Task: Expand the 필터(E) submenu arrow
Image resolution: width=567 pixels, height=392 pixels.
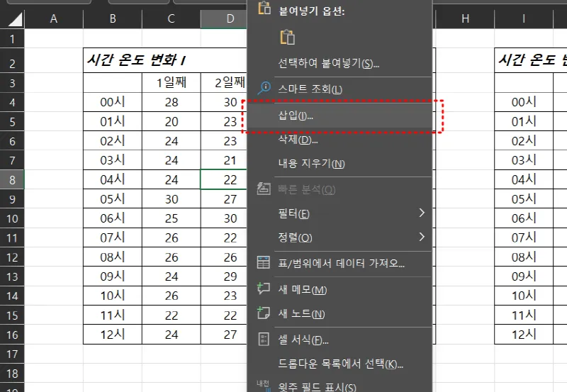Action: 422,213
